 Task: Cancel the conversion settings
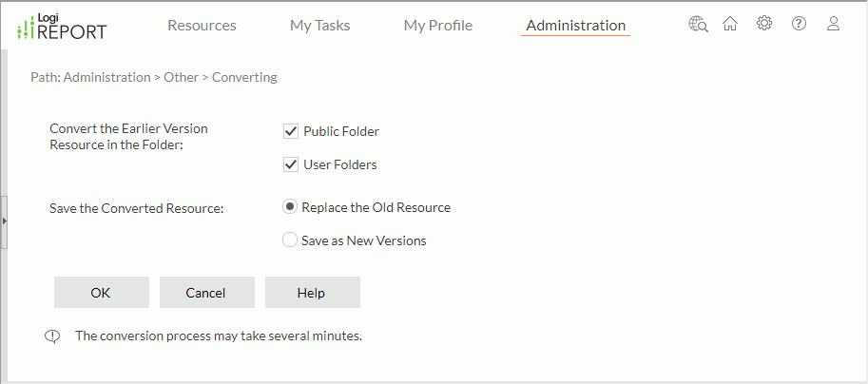(206, 293)
